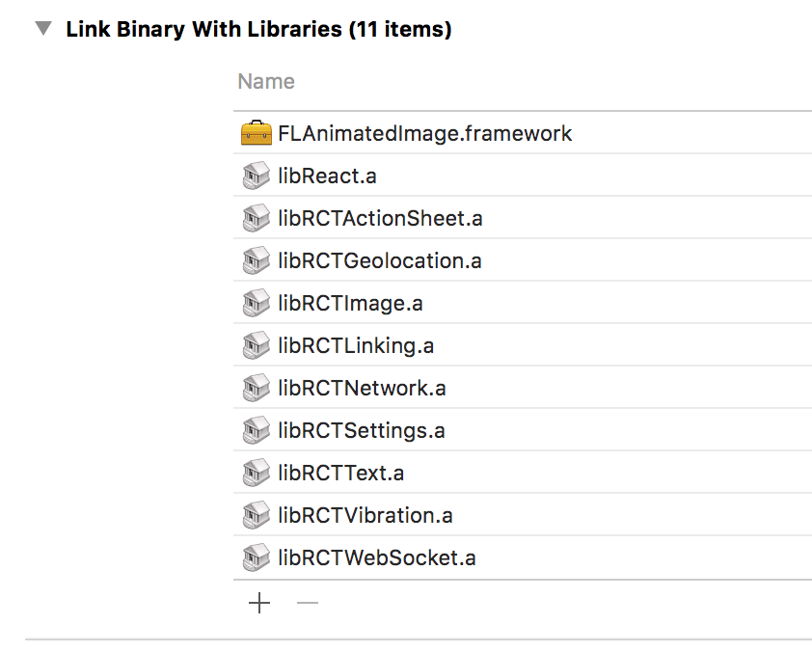Select the FLAnimatedImage.framework row name
Image resolution: width=812 pixels, height=652 pixels.
click(x=424, y=133)
